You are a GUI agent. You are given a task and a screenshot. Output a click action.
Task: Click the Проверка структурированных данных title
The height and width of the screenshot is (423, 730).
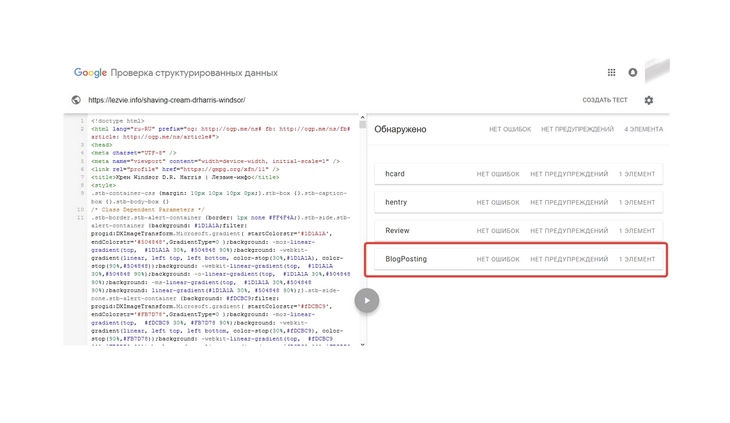tap(194, 73)
